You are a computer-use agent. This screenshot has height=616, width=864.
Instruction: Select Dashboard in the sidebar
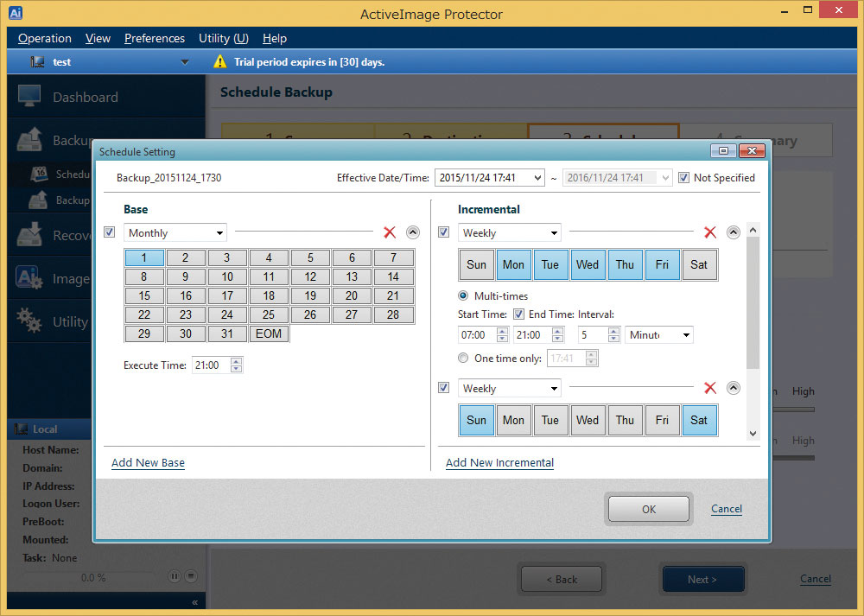[x=106, y=97]
